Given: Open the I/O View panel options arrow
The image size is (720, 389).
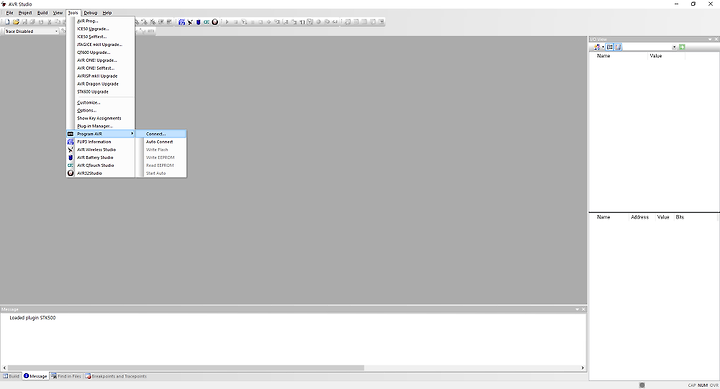Looking at the screenshot, I should point(710,39).
